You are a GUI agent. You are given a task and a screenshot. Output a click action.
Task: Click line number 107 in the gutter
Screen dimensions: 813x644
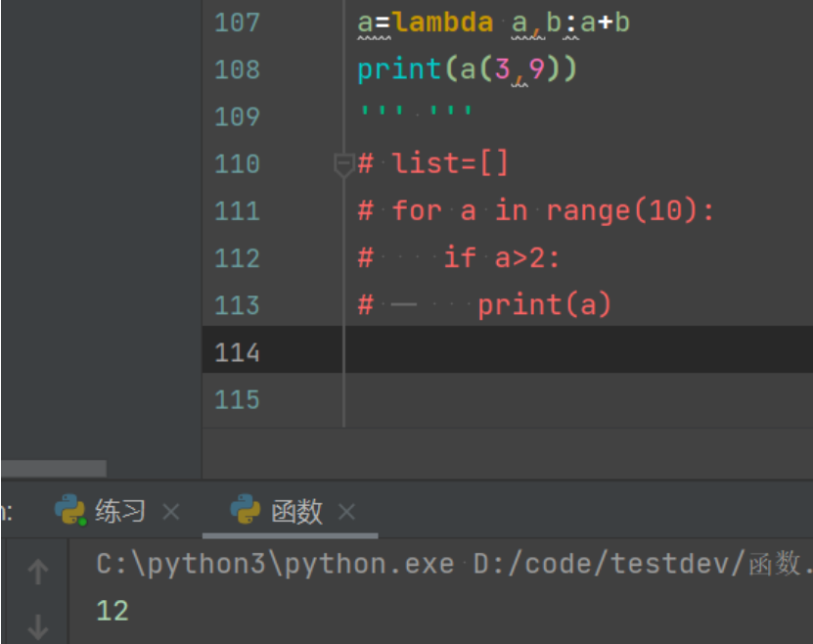[x=237, y=22]
